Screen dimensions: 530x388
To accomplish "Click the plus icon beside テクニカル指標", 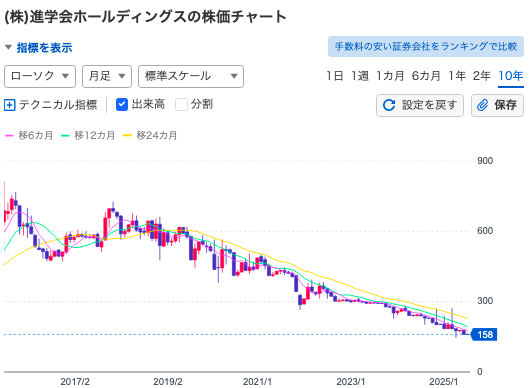I will pyautogui.click(x=9, y=105).
